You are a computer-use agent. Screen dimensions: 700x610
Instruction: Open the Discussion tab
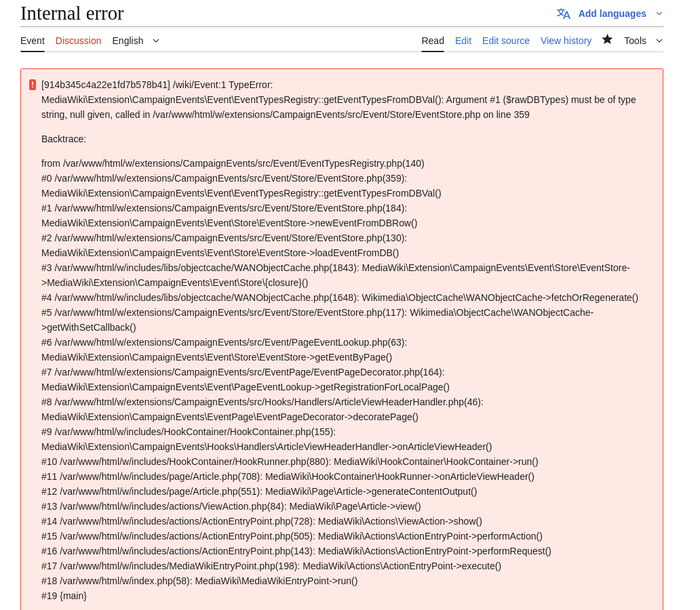coord(78,41)
